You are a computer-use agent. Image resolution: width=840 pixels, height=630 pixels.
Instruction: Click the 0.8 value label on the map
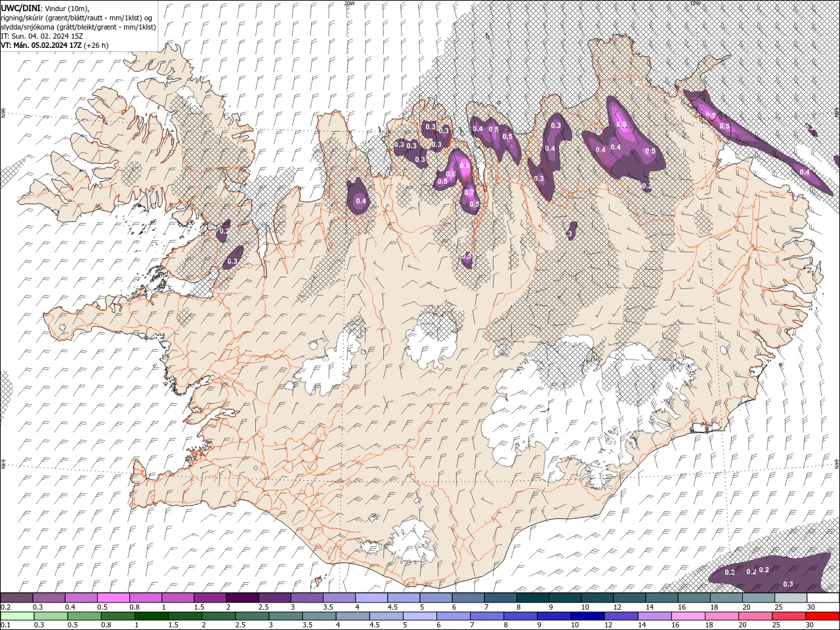(465, 167)
